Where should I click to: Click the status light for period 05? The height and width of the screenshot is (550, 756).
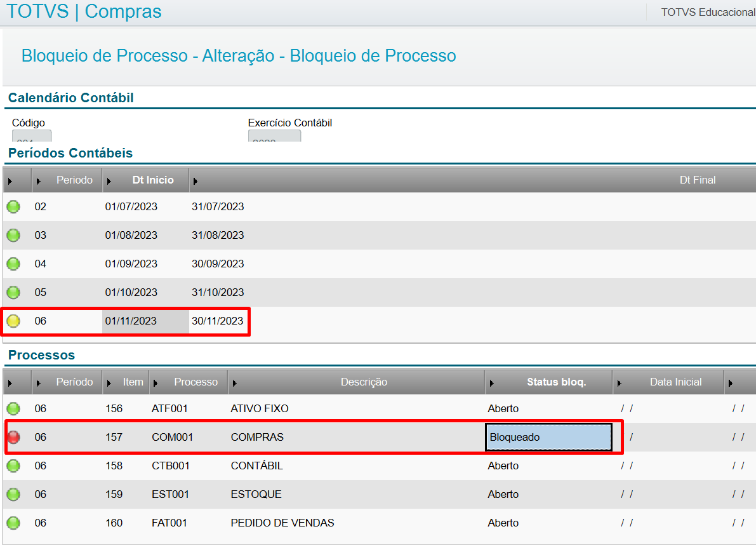(x=13, y=292)
